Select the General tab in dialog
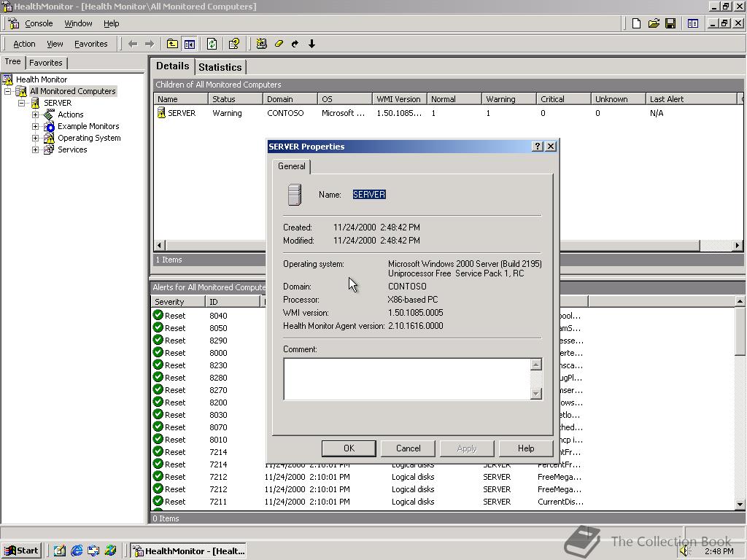Image resolution: width=747 pixels, height=560 pixels. [292, 166]
